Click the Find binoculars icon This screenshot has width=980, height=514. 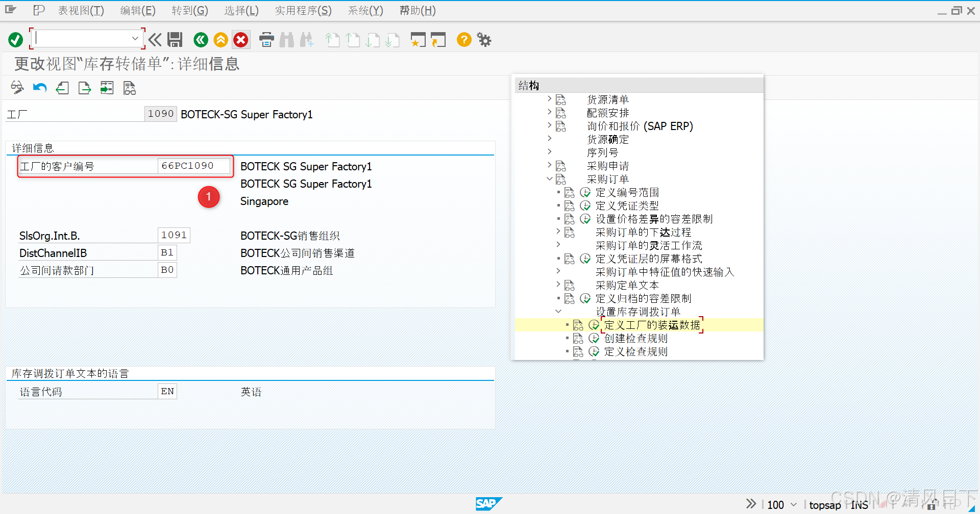coord(287,40)
